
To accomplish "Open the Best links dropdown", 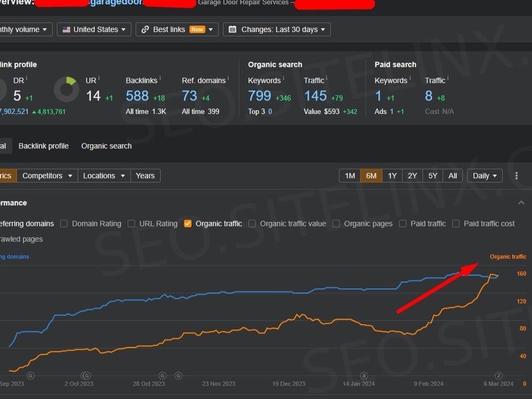I will tap(177, 29).
